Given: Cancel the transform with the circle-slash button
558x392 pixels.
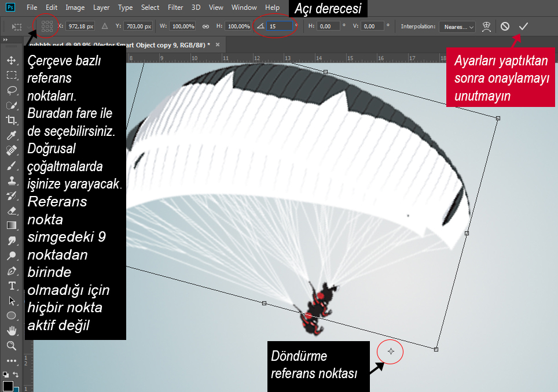Looking at the screenshot, I should click(505, 26).
